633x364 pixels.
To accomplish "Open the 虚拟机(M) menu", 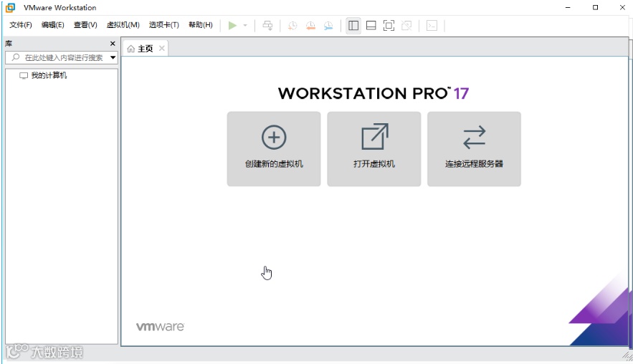I will 123,25.
